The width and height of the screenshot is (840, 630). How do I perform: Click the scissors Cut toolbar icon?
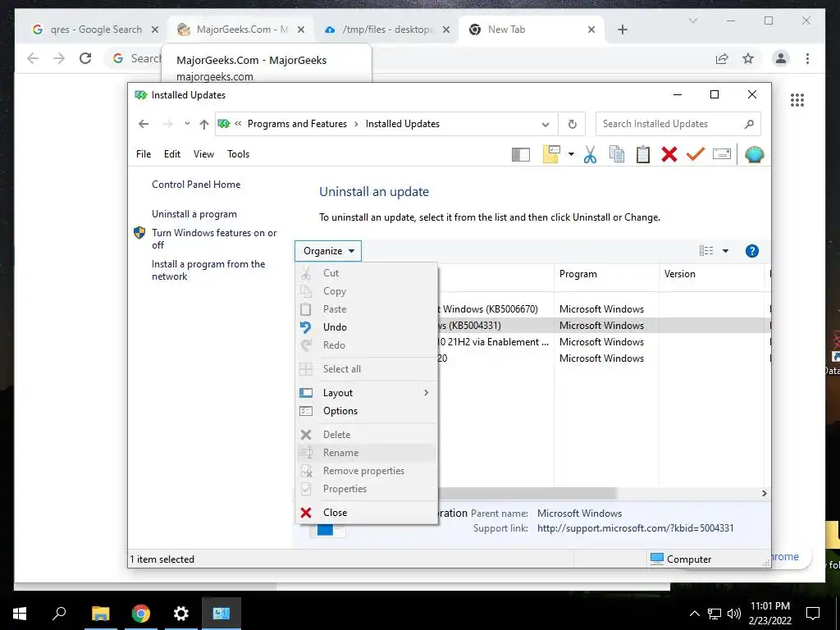(x=590, y=155)
